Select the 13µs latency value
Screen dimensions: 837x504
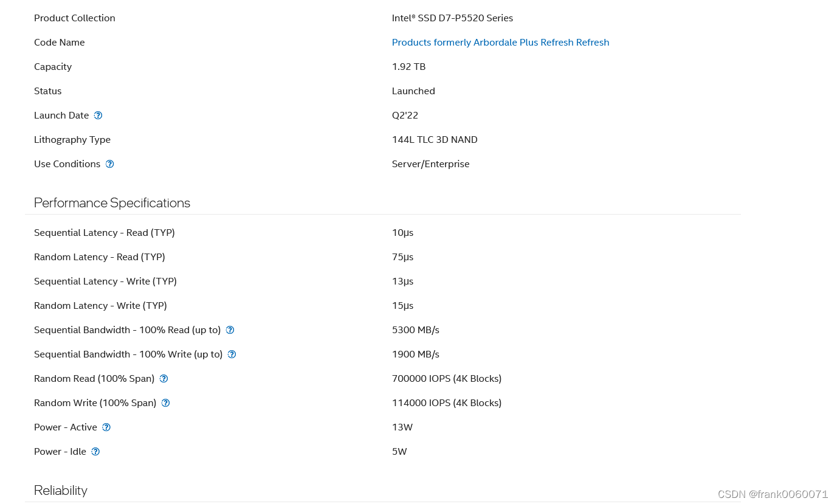click(402, 281)
